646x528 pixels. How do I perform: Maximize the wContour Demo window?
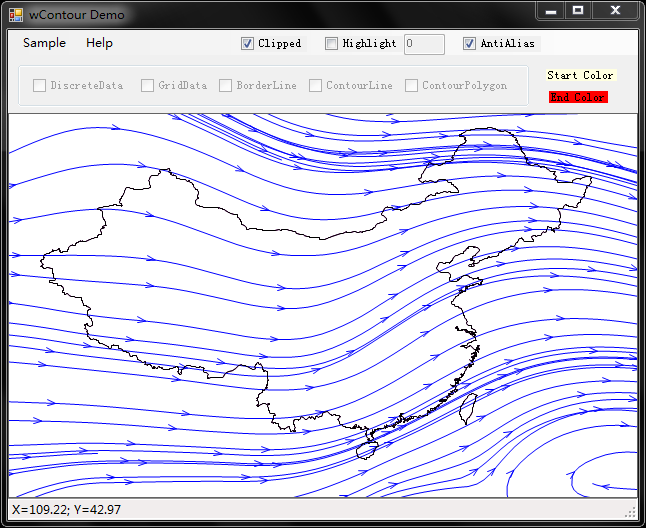[578, 10]
